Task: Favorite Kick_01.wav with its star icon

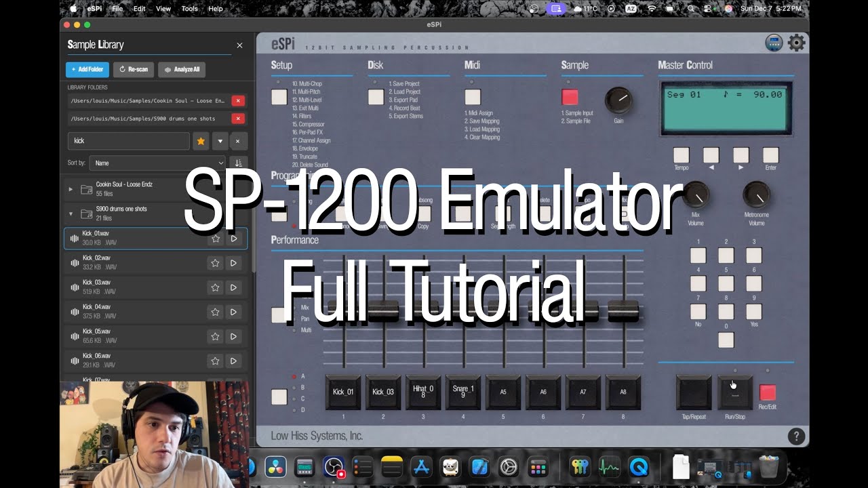Action: pyautogui.click(x=215, y=239)
